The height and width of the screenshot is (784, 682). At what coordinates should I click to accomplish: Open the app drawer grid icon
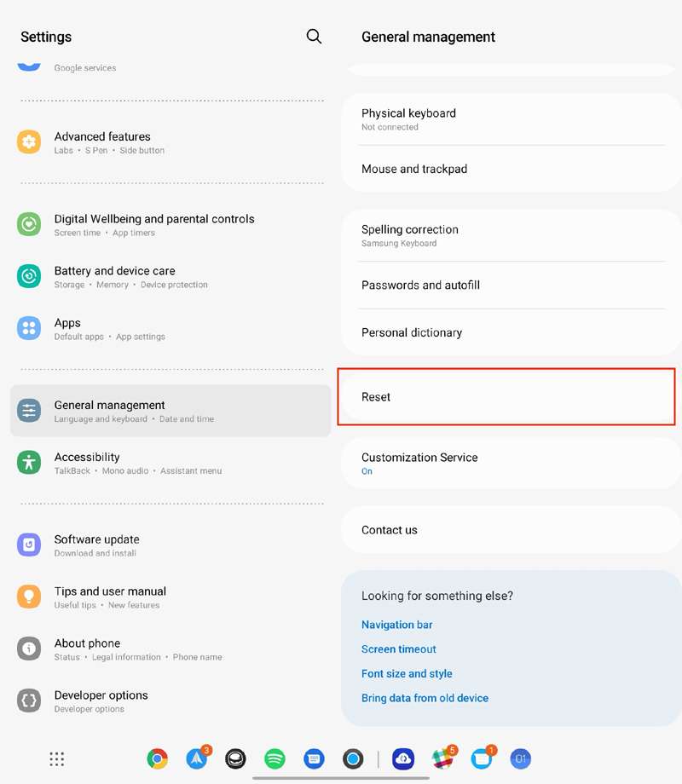coord(57,758)
